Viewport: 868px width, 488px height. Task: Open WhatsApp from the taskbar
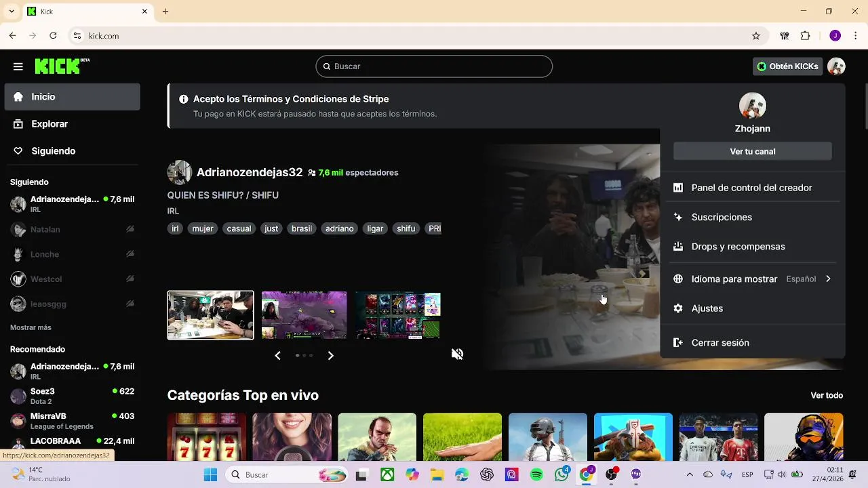coord(561,475)
